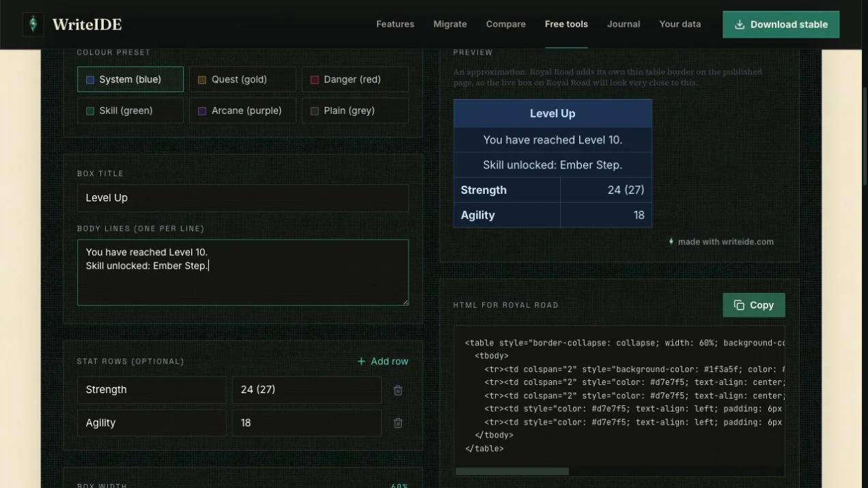This screenshot has width=868, height=488.
Task: Open the Your data page
Action: pyautogui.click(x=680, y=24)
